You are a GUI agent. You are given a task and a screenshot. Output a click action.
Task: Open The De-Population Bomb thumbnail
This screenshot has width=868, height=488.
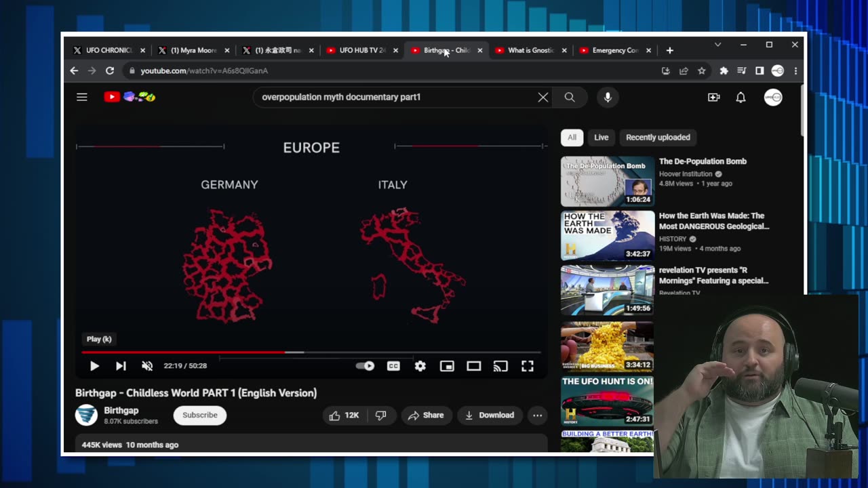pyautogui.click(x=608, y=182)
